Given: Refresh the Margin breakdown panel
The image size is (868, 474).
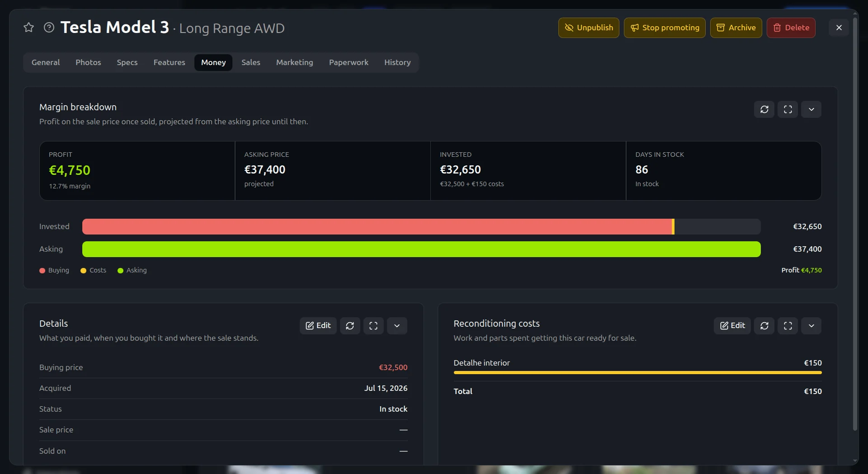Looking at the screenshot, I should [764, 109].
